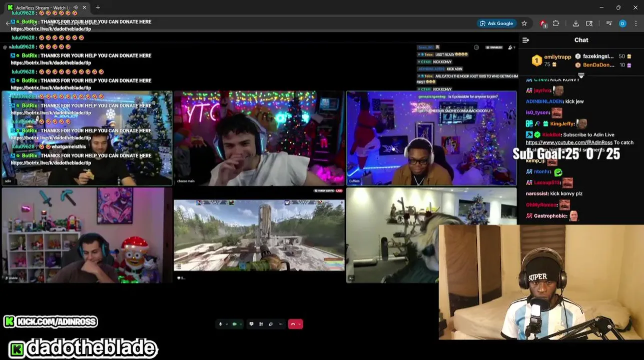Hang up with the red disconnect button
This screenshot has height=360, width=644.
point(293,324)
